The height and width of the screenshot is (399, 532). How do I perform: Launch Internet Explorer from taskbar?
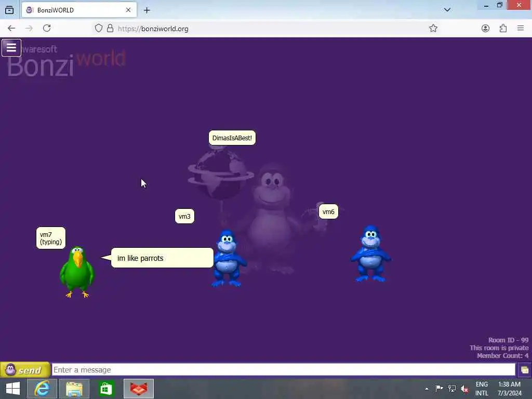pos(42,389)
